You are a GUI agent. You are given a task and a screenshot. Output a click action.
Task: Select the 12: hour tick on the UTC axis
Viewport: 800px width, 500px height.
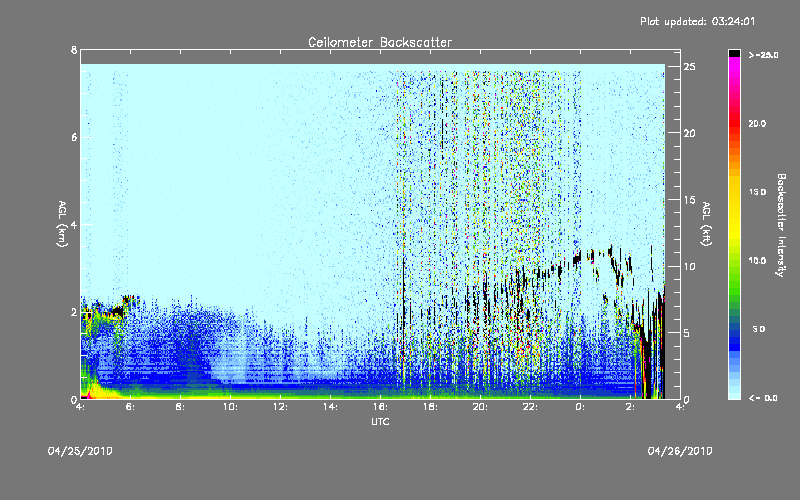pos(281,407)
